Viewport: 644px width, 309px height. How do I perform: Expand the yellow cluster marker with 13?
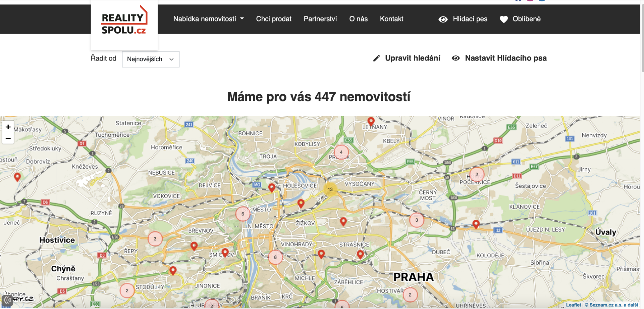point(330,189)
